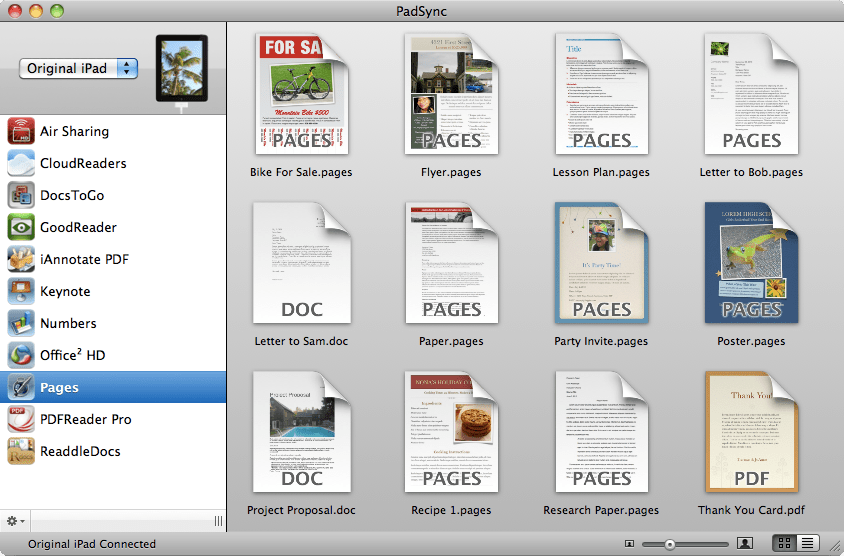Select the Flyer.pages document thumbnail

451,94
